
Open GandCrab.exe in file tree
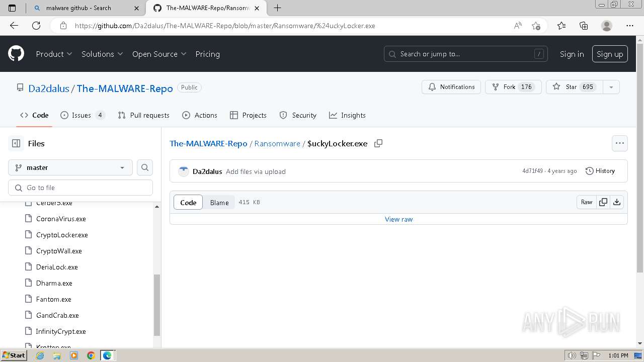tap(57, 315)
